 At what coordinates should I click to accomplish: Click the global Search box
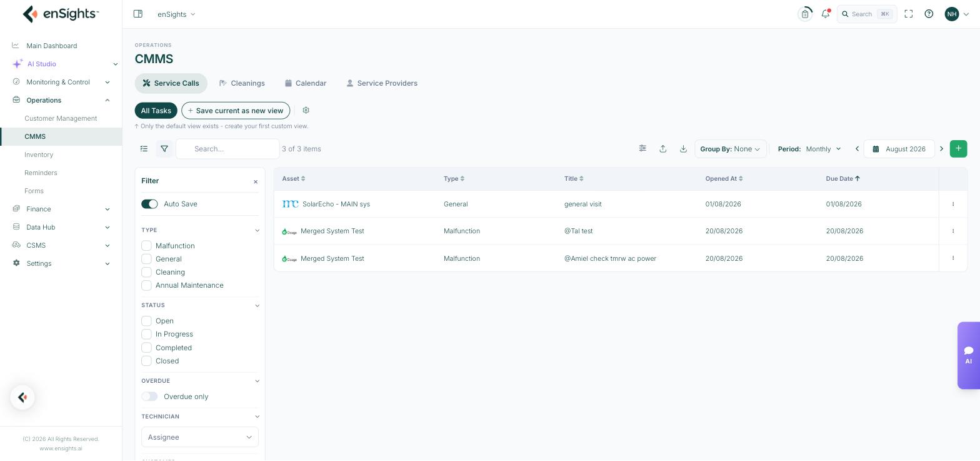coord(867,14)
